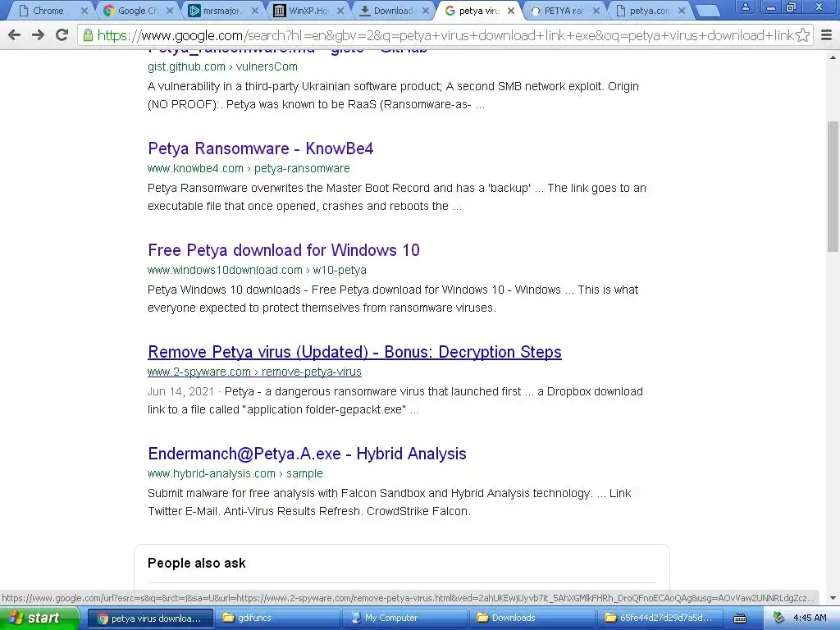The image size is (840, 630).
Task: Click the scrollbar up arrow
Action: tap(833, 57)
